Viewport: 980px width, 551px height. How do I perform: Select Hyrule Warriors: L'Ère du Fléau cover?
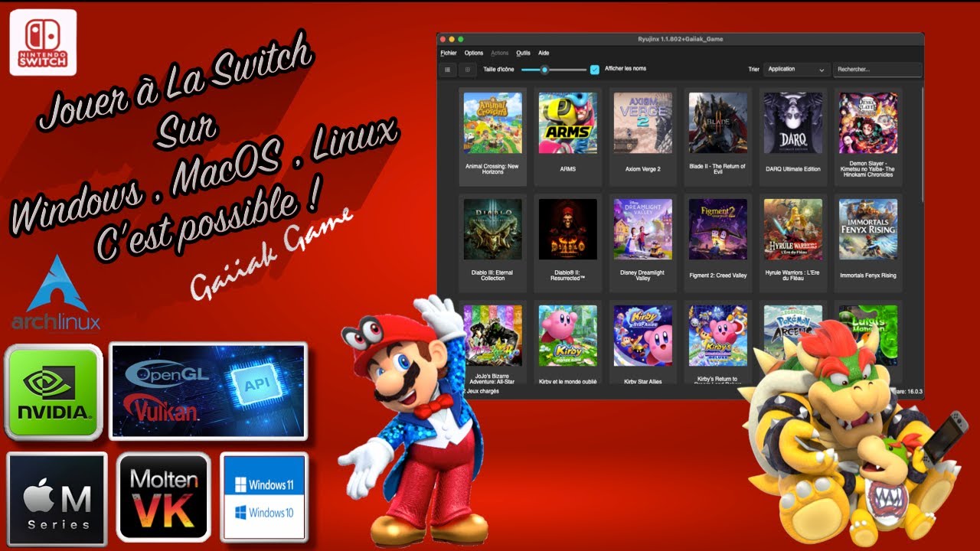click(x=793, y=229)
